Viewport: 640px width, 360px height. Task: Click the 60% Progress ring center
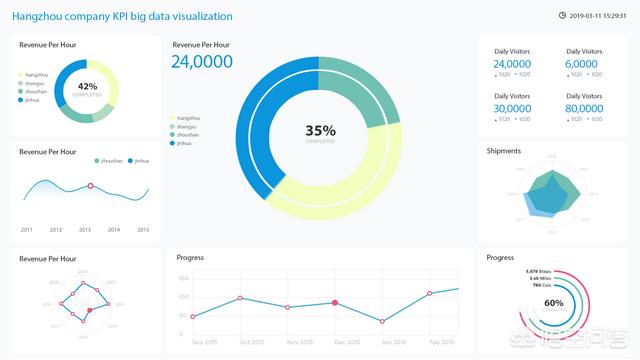(553, 304)
